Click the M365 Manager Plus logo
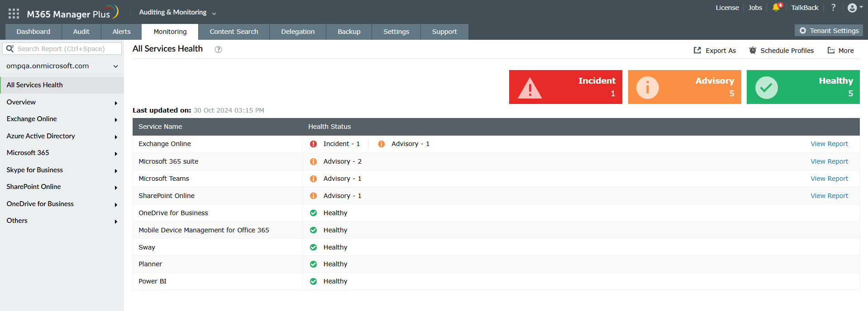The image size is (868, 311). click(x=72, y=13)
